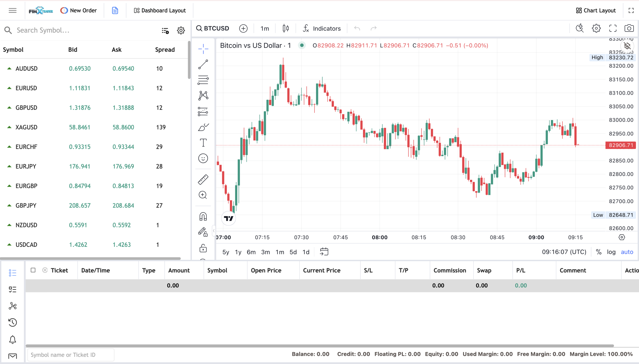Click the New Order button
The width and height of the screenshot is (639, 364).
[x=79, y=10]
